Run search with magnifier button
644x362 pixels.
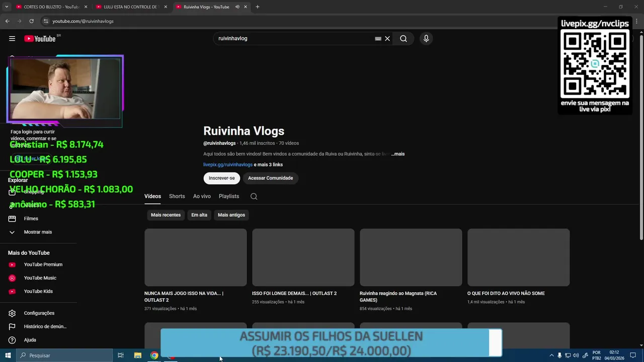pyautogui.click(x=404, y=39)
